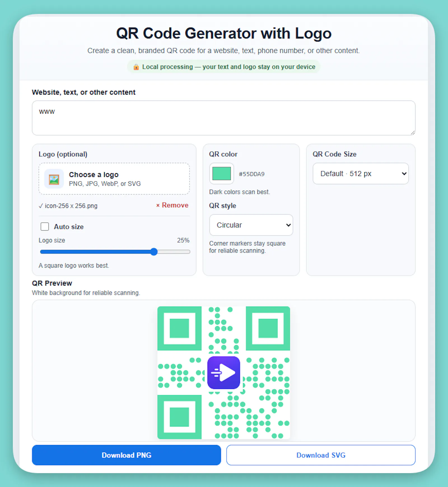Click Download SVG button
448x487 pixels.
(x=321, y=455)
